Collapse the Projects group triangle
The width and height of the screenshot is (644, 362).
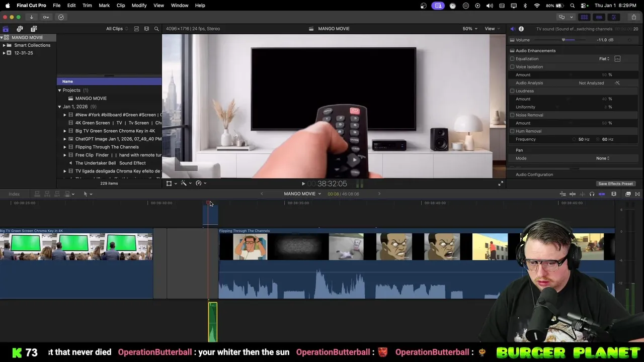tap(59, 90)
